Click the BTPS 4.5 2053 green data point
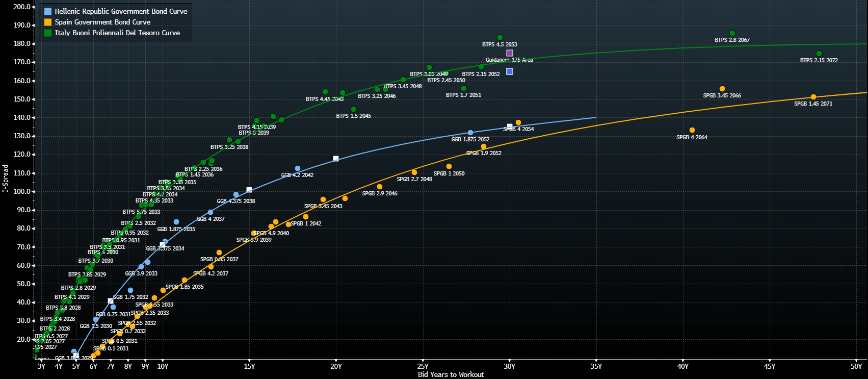The width and height of the screenshot is (868, 379). [x=500, y=38]
